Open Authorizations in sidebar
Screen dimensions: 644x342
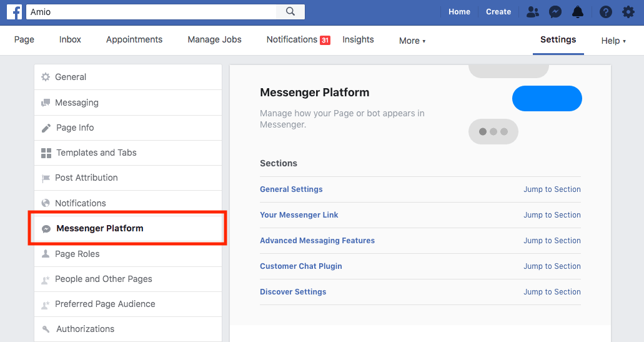pos(128,329)
